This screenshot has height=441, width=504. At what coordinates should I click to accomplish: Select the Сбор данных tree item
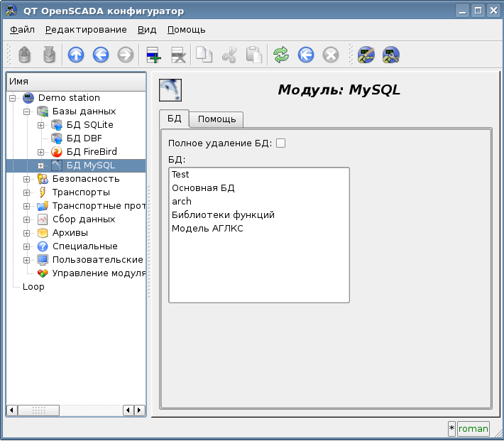click(x=84, y=219)
